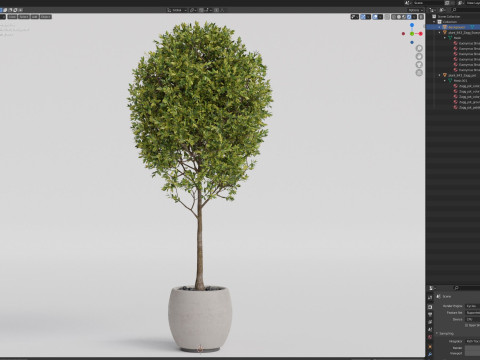Open the viewport Select menu
Screen dimensions: 480x360
(x=24, y=17)
